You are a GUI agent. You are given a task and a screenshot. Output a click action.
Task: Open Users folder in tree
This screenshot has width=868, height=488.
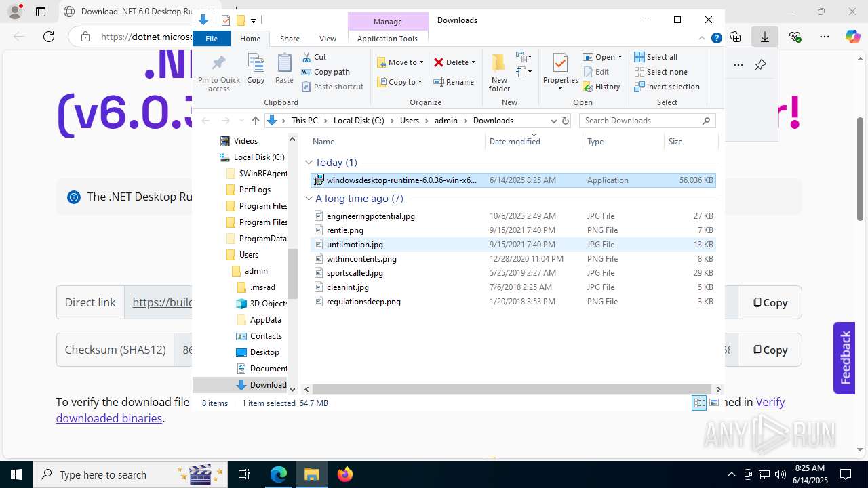(x=248, y=255)
